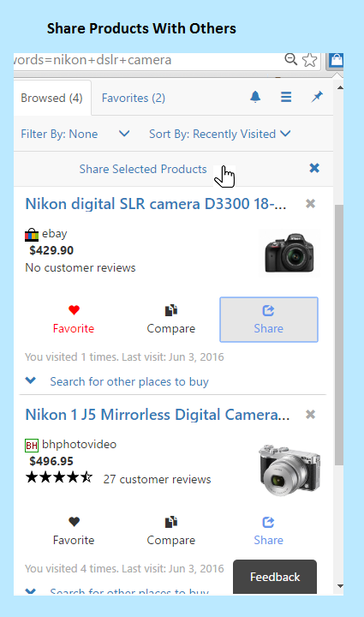
Task: Compare the Nikon D3300 product
Action: pos(171,320)
